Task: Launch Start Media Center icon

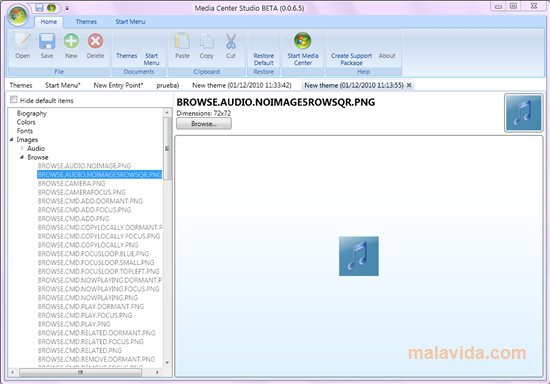Action: pos(303,41)
